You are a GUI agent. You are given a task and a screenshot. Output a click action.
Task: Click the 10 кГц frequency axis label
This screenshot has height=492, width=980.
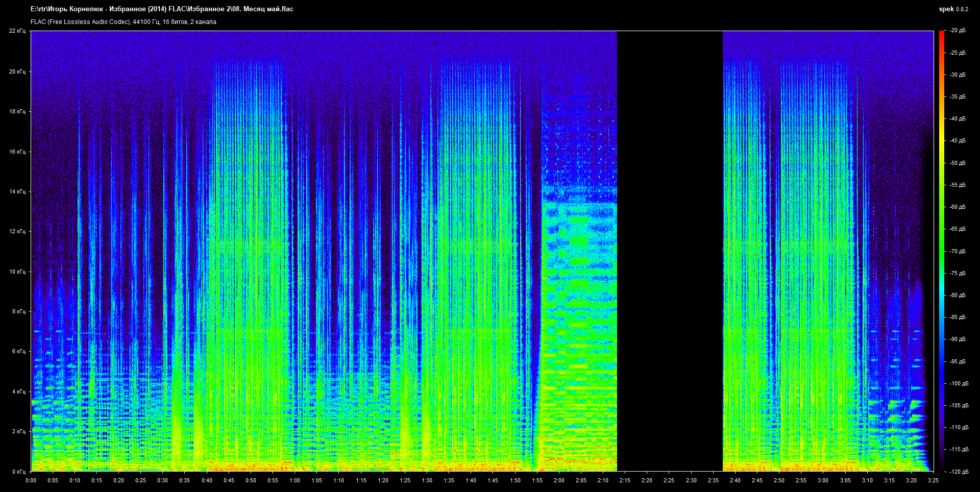click(17, 272)
